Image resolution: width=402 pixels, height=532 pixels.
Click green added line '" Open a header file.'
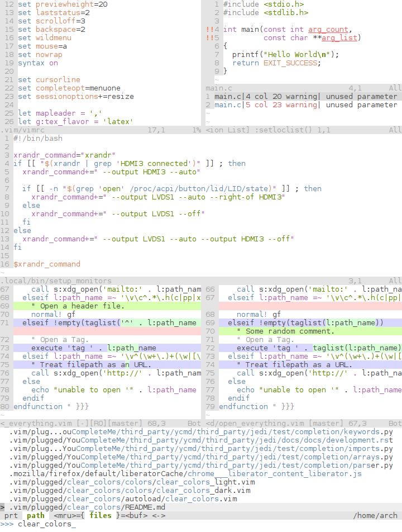107,306
